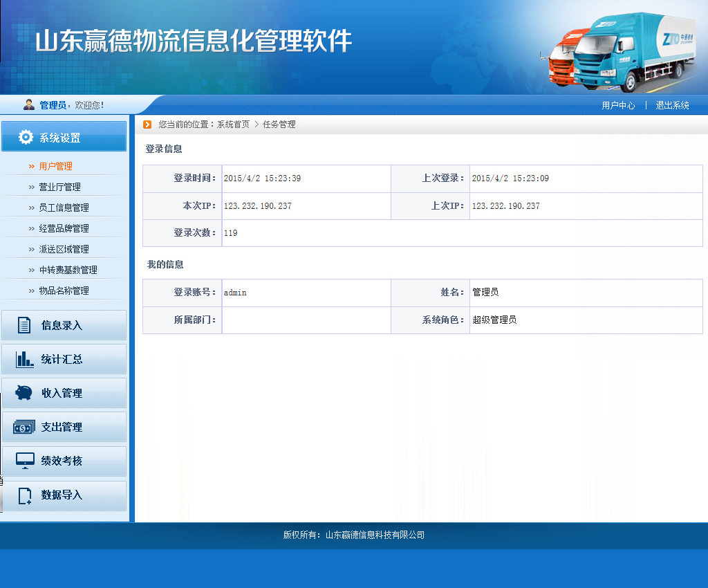The height and width of the screenshot is (588, 708).
Task: Click the file import icon for 数据导入
Action: [25, 495]
